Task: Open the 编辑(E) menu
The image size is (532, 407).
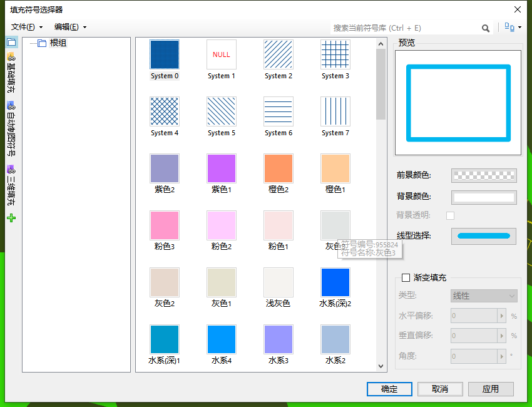Action: pos(70,27)
